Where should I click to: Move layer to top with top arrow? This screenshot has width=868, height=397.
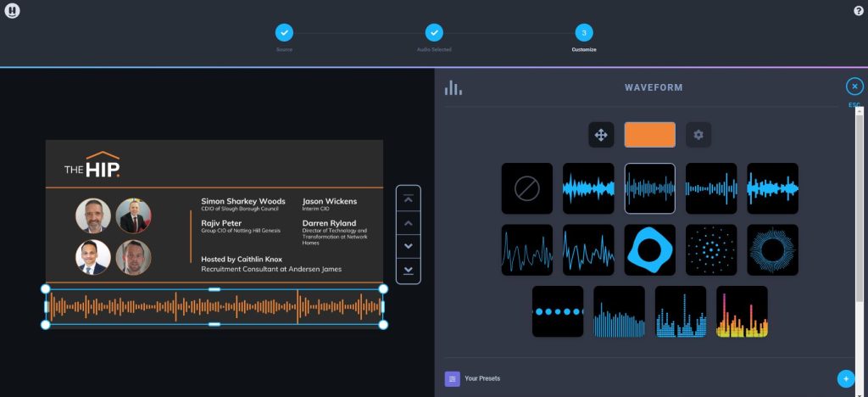409,198
